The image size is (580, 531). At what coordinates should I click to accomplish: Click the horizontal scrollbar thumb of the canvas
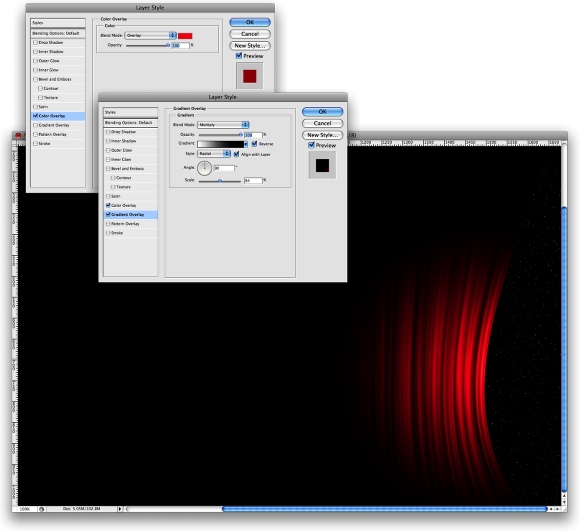click(x=384, y=509)
